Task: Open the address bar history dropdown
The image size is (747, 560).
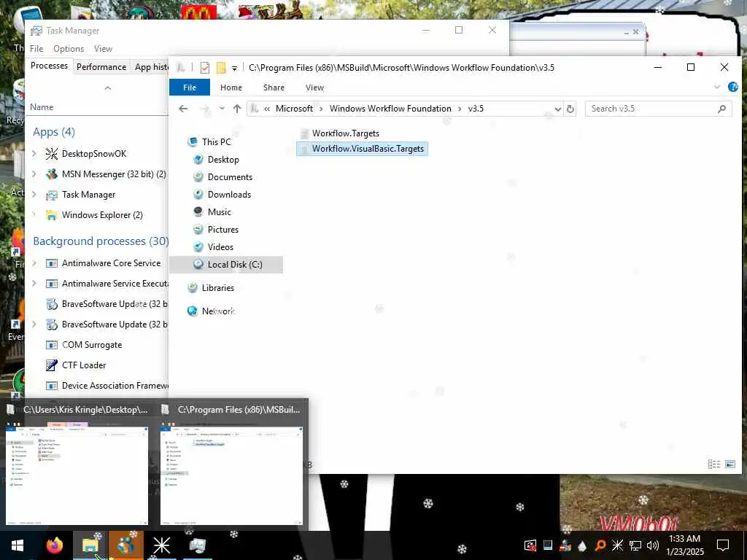Action: 558,109
